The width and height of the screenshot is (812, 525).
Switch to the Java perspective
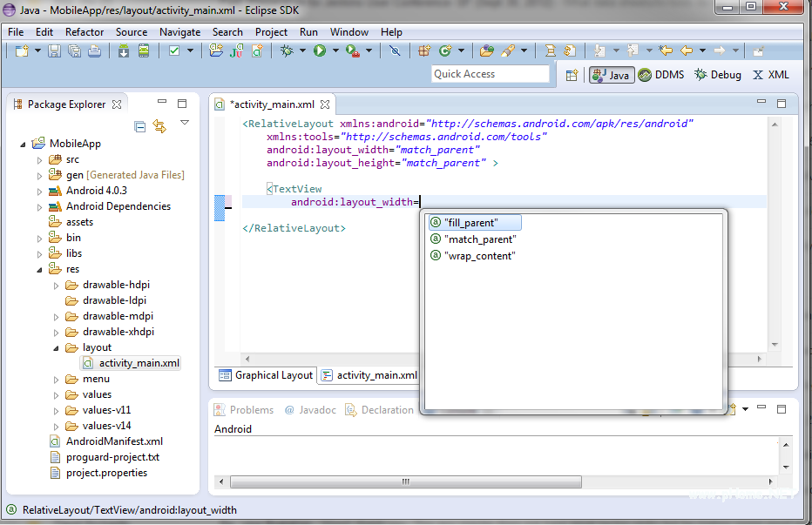[610, 75]
